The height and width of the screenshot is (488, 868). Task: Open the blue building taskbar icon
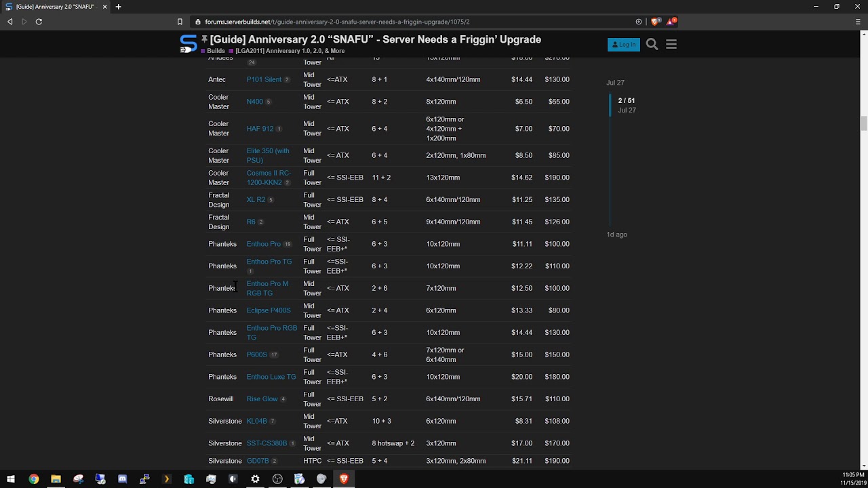pos(189,479)
